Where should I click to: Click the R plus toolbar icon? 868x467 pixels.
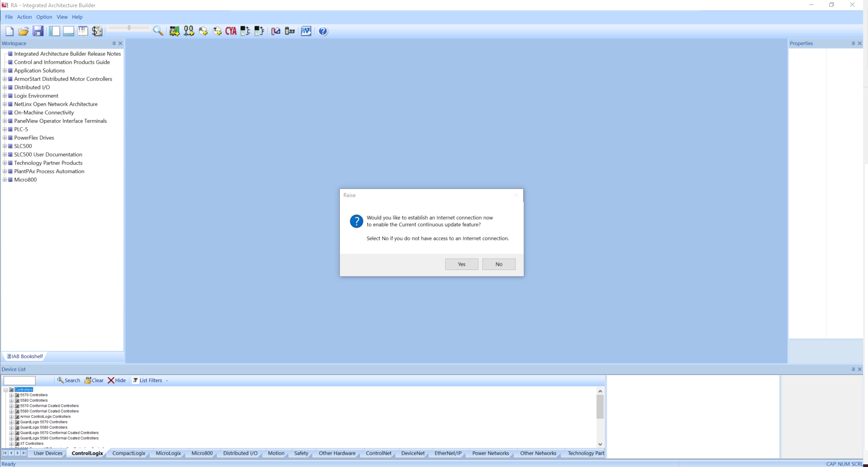click(x=203, y=31)
